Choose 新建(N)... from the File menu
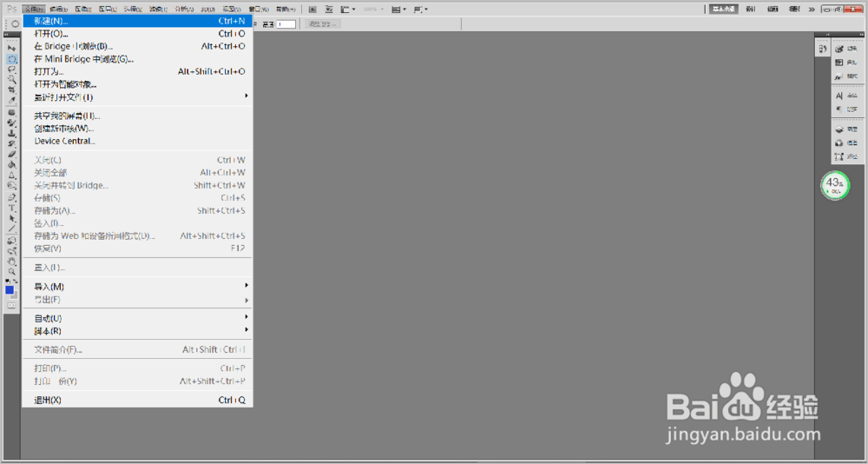Viewport: 868px width, 464px height. (x=137, y=21)
